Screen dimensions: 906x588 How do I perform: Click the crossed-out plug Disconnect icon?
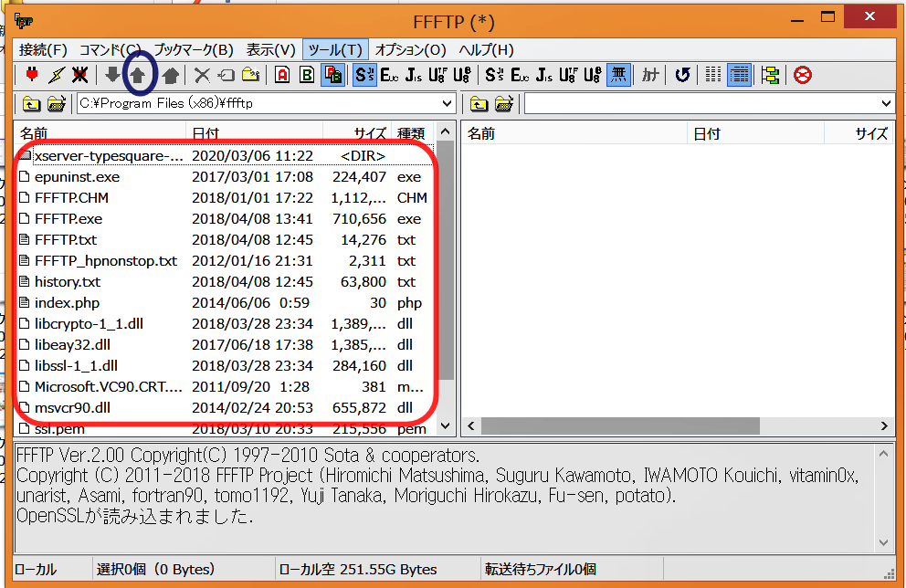point(79,75)
